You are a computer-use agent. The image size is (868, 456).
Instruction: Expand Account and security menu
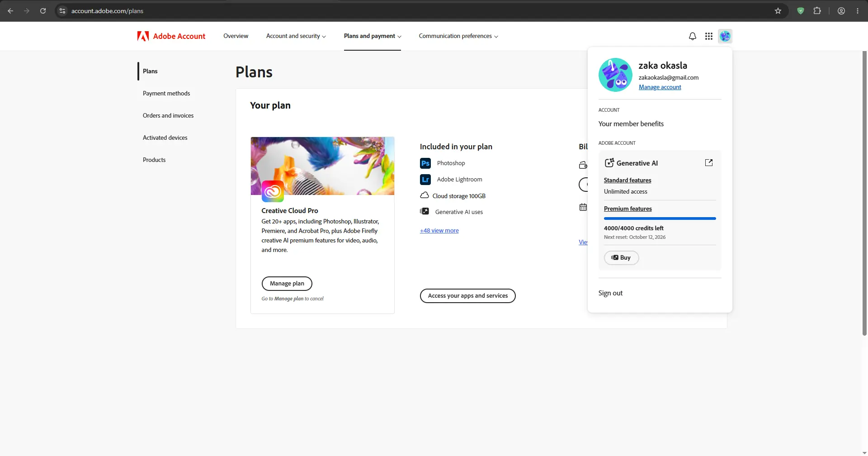tap(296, 36)
